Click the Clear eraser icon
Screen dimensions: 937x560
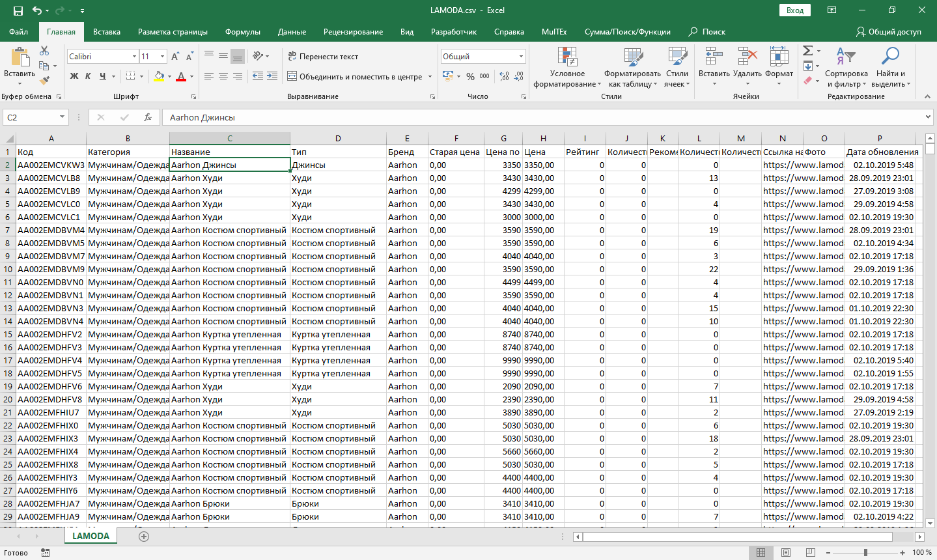point(807,81)
